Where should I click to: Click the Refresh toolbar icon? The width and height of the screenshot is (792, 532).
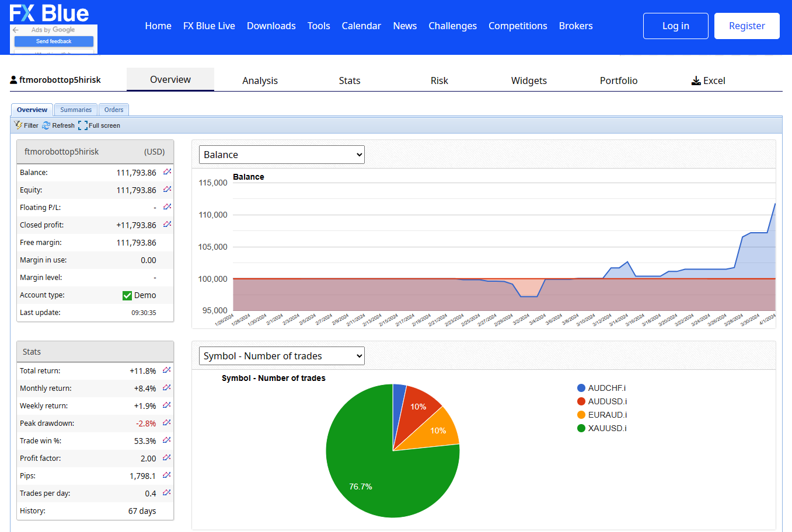tap(46, 125)
